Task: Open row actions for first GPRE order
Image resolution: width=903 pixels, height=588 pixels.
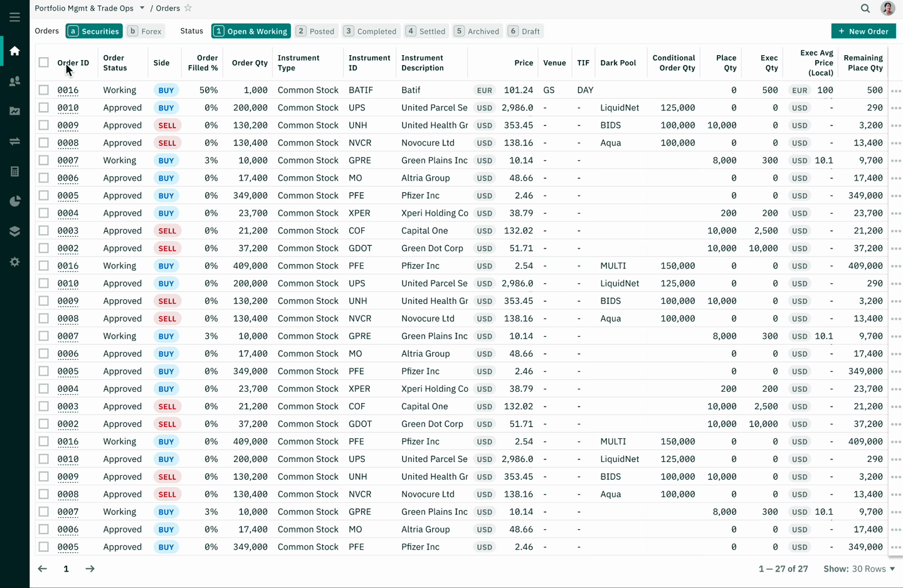Action: coord(895,161)
